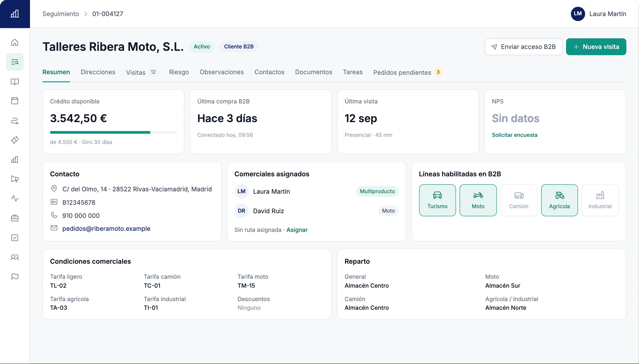Click the phone icon in Contacto
The width and height of the screenshot is (639, 364).
(x=54, y=215)
